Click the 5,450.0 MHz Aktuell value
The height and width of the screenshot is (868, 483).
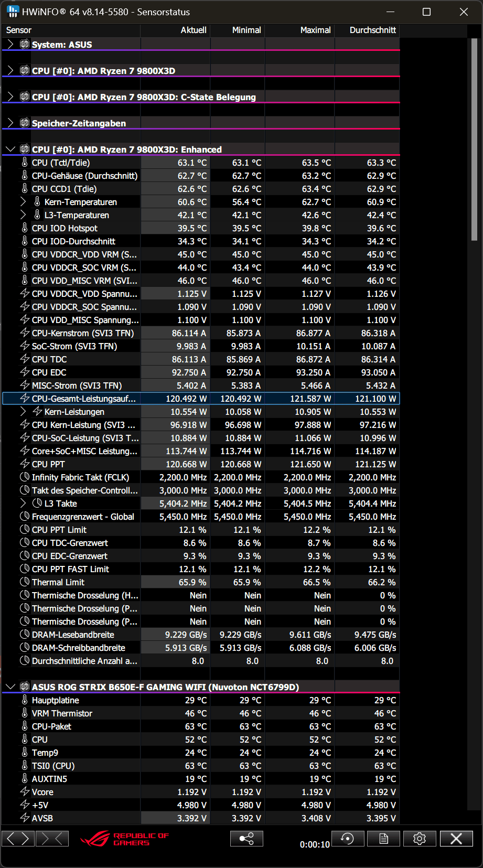pyautogui.click(x=183, y=517)
